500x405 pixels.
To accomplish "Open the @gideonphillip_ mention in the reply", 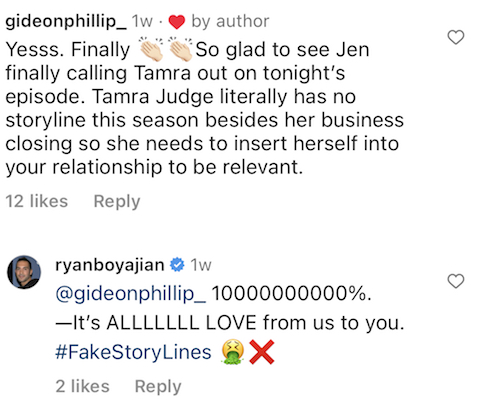I will pyautogui.click(x=130, y=295).
